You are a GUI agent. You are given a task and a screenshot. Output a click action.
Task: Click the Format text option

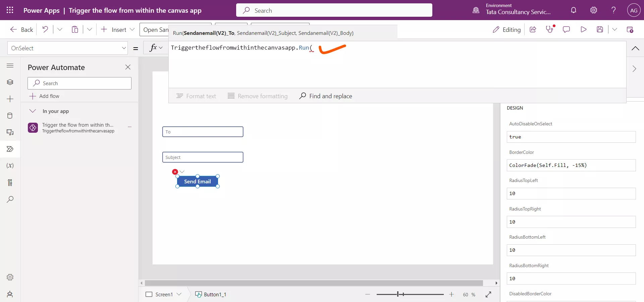(x=196, y=96)
